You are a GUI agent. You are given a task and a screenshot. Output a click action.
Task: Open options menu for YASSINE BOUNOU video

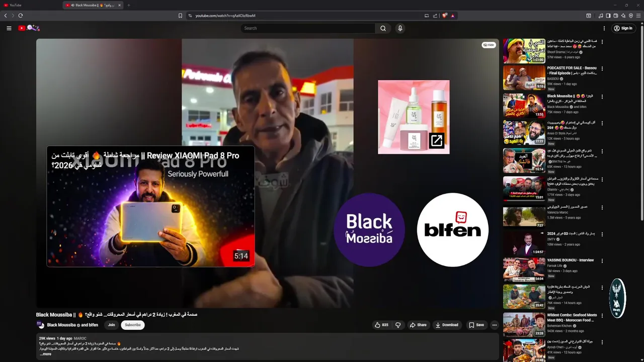tap(602, 261)
